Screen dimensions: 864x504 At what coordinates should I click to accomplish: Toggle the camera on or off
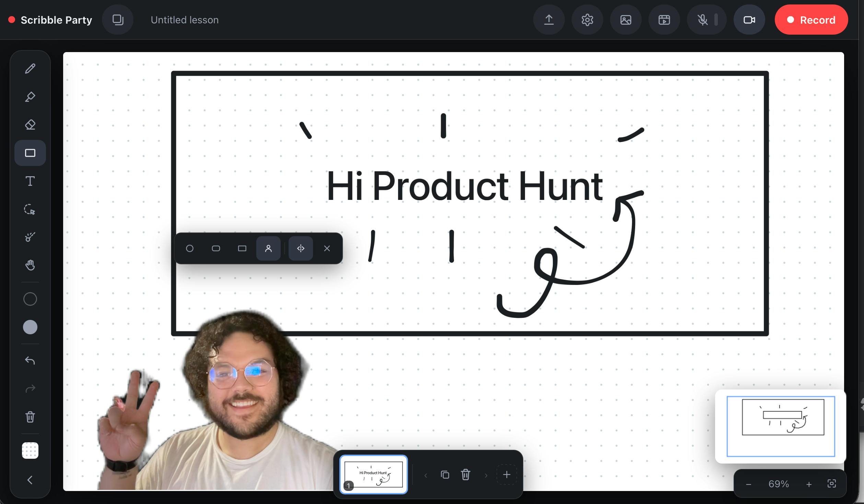click(x=749, y=20)
